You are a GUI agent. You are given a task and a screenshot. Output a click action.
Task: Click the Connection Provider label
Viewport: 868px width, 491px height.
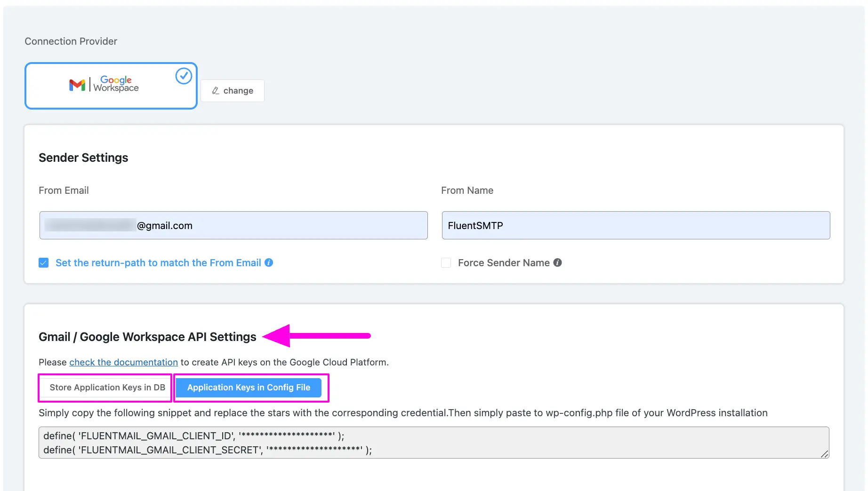(x=71, y=41)
